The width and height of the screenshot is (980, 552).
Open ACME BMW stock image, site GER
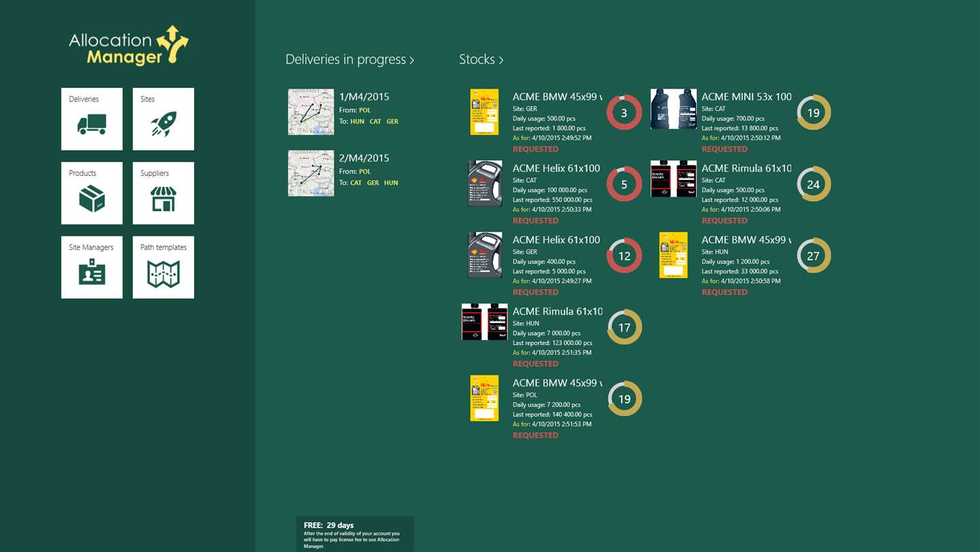(485, 112)
